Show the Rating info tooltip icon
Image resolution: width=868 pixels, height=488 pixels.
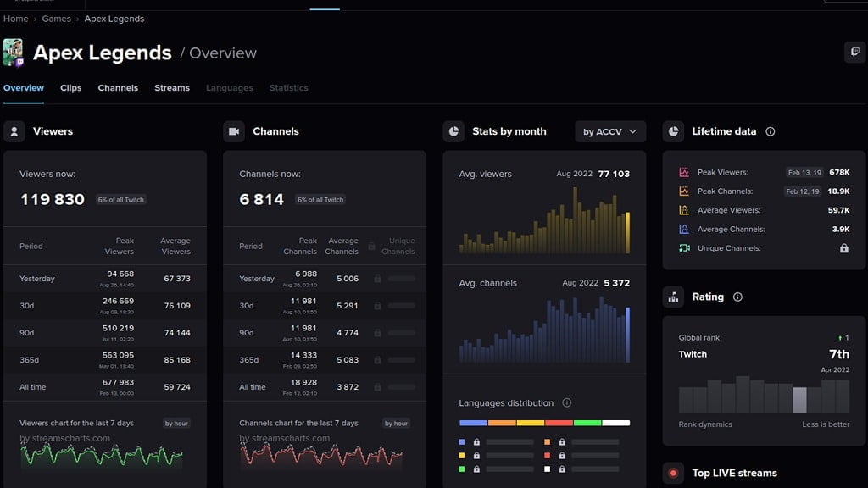tap(737, 297)
